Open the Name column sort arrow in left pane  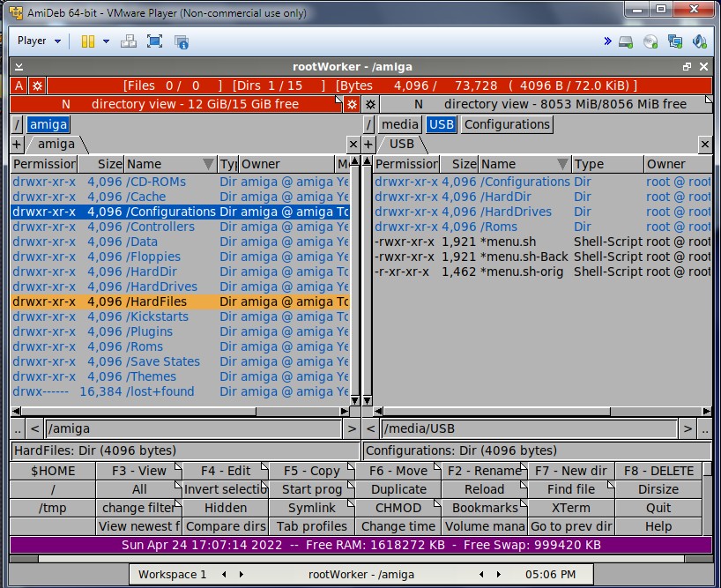208,164
